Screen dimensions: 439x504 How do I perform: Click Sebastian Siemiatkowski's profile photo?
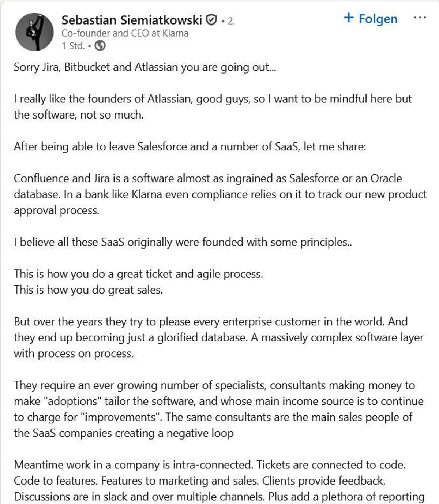(x=34, y=32)
